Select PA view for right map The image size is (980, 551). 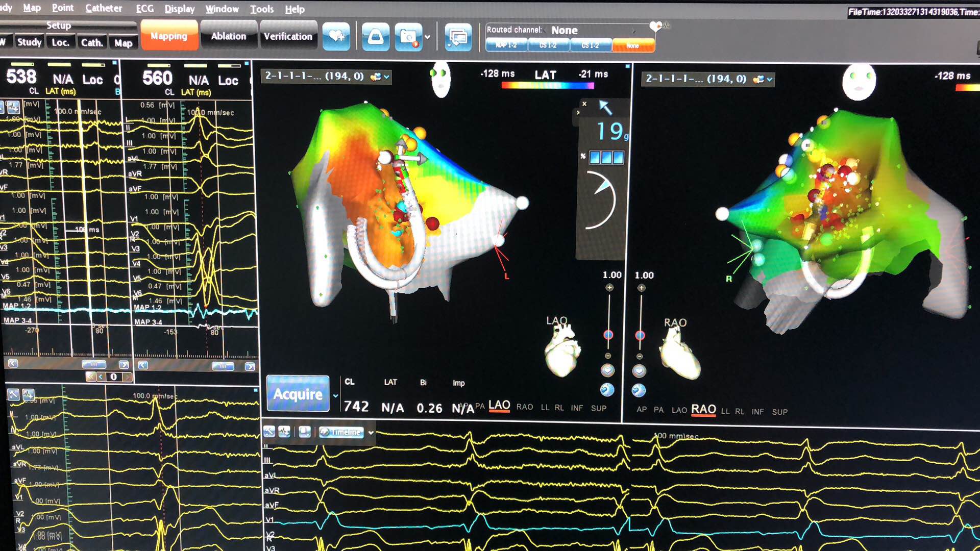659,410
